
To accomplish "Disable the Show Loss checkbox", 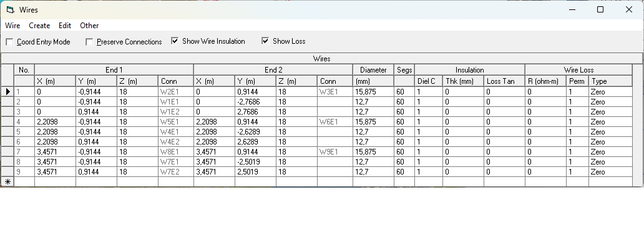I will 265,41.
